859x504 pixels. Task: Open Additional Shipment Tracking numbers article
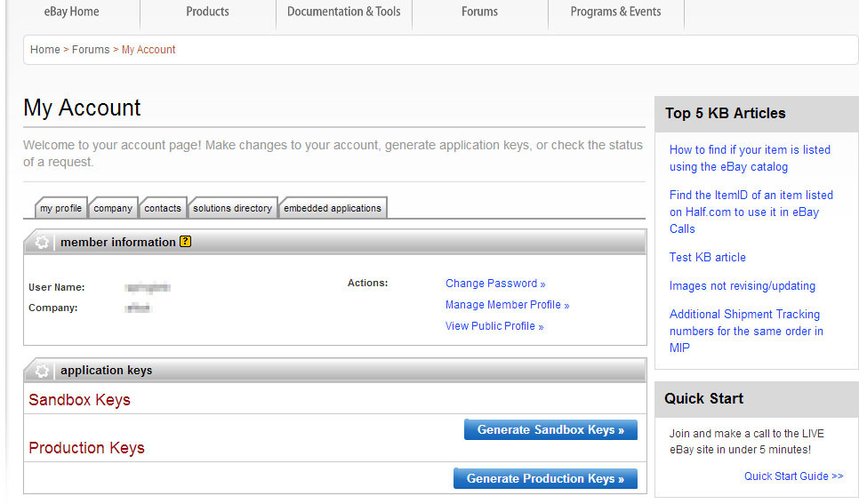pos(746,331)
